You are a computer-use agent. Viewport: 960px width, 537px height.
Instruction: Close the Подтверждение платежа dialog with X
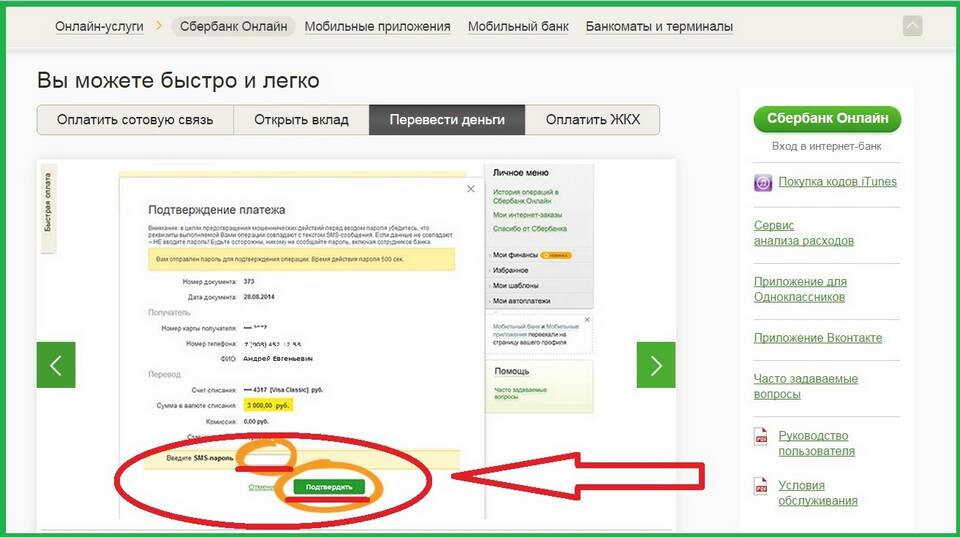pyautogui.click(x=471, y=189)
